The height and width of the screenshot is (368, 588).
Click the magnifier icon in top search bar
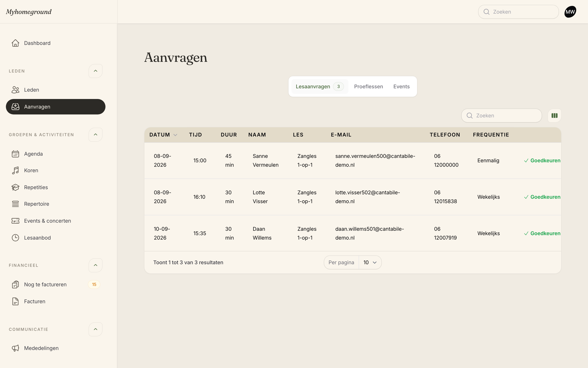486,12
